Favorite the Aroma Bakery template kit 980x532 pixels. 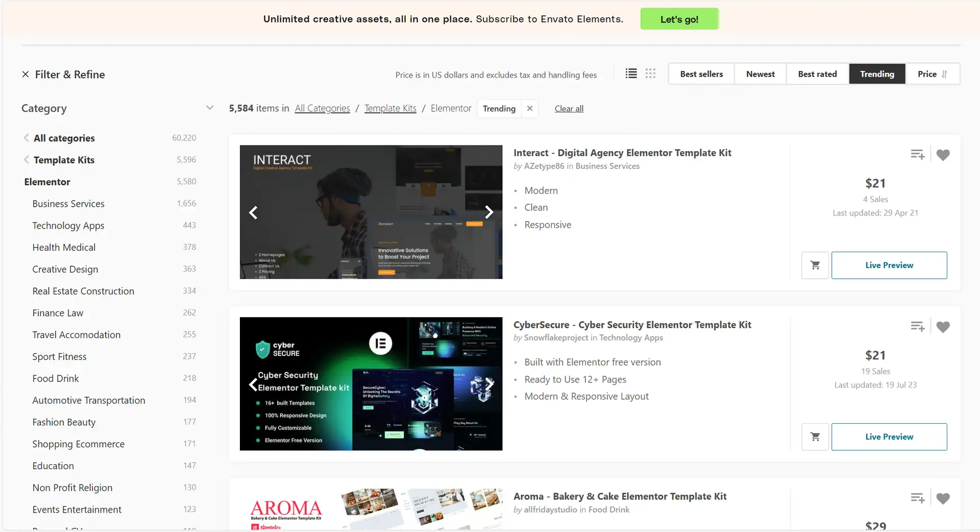[x=943, y=498]
